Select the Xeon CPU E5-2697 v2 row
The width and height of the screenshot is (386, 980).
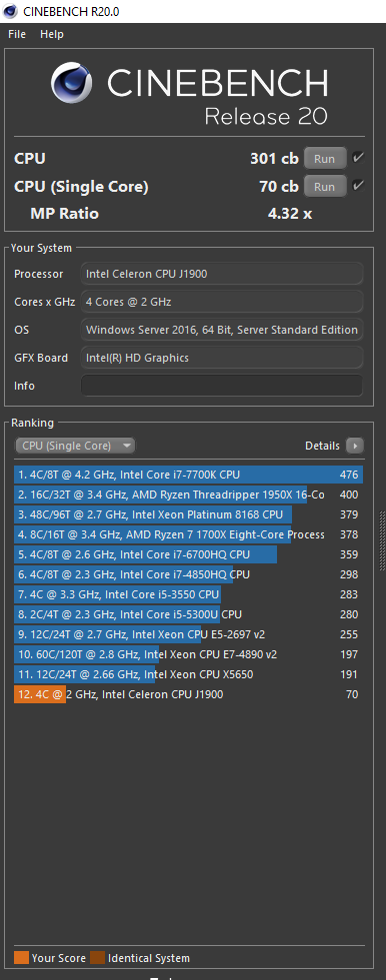(188, 635)
